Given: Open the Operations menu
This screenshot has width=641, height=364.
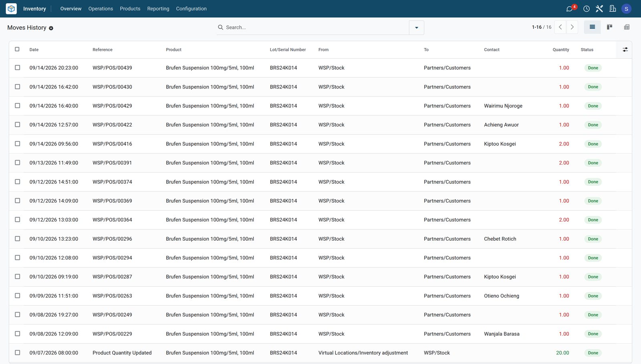Looking at the screenshot, I should click(101, 8).
